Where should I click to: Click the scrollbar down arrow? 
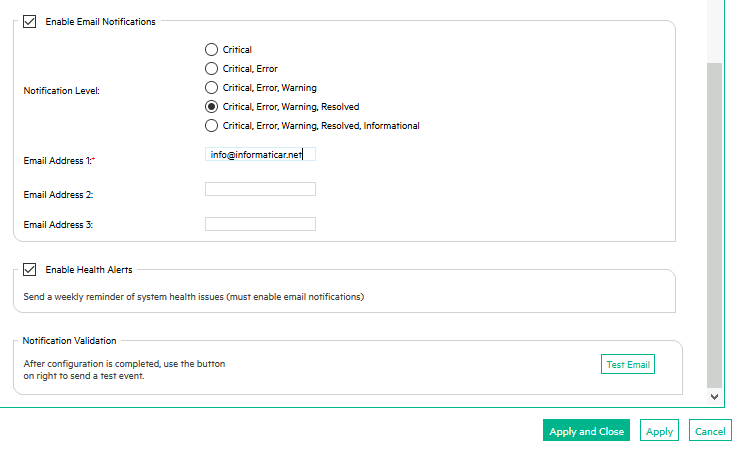[x=714, y=397]
